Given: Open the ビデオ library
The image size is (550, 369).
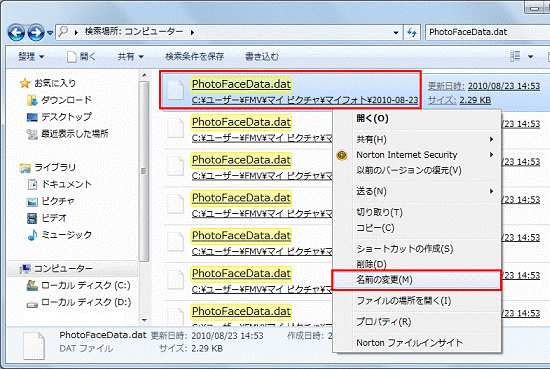Looking at the screenshot, I should pyautogui.click(x=47, y=218).
